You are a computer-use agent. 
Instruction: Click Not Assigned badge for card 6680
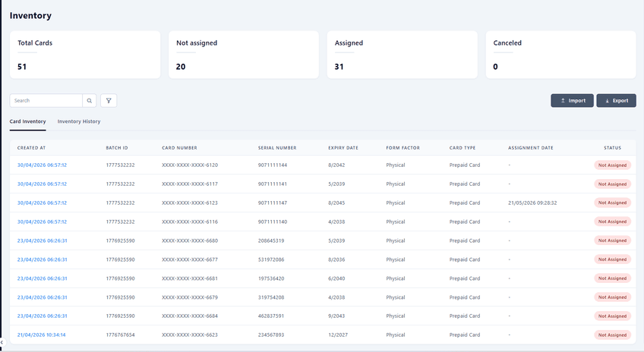click(x=612, y=240)
